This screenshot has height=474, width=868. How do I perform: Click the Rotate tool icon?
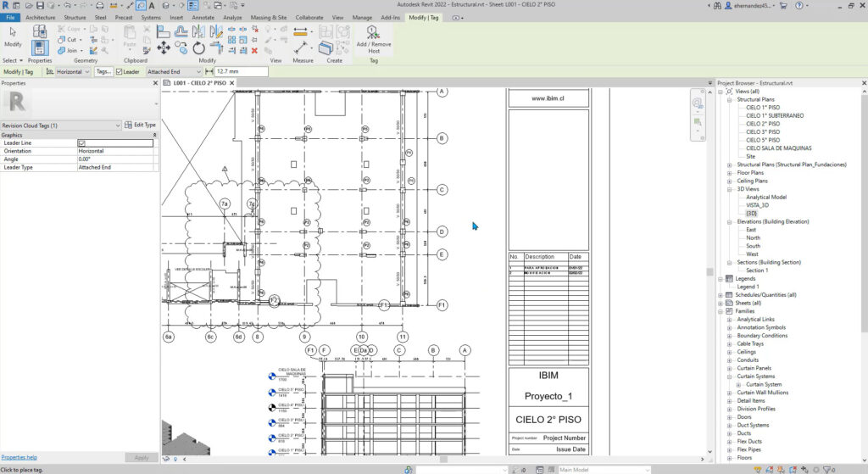pos(198,47)
